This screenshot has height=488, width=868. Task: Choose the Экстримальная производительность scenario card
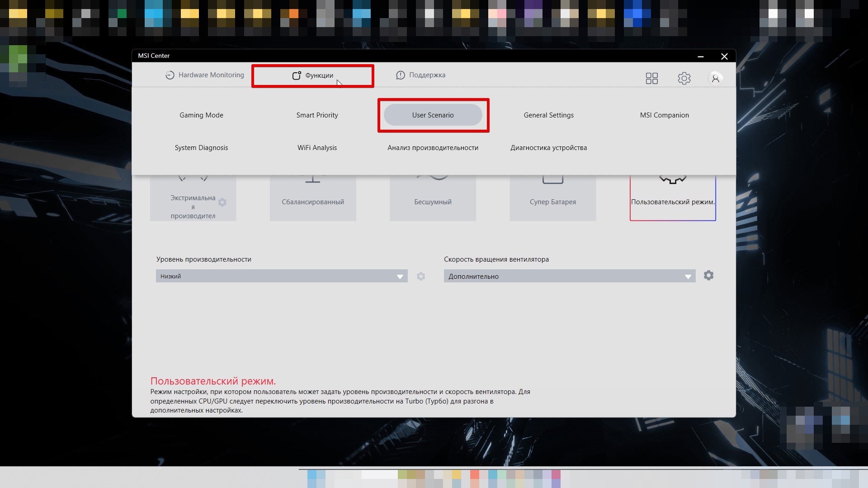(193, 198)
